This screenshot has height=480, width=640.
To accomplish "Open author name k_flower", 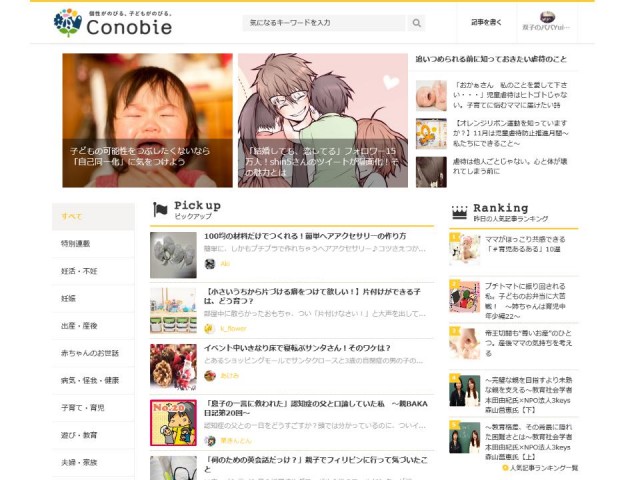I will [x=233, y=328].
